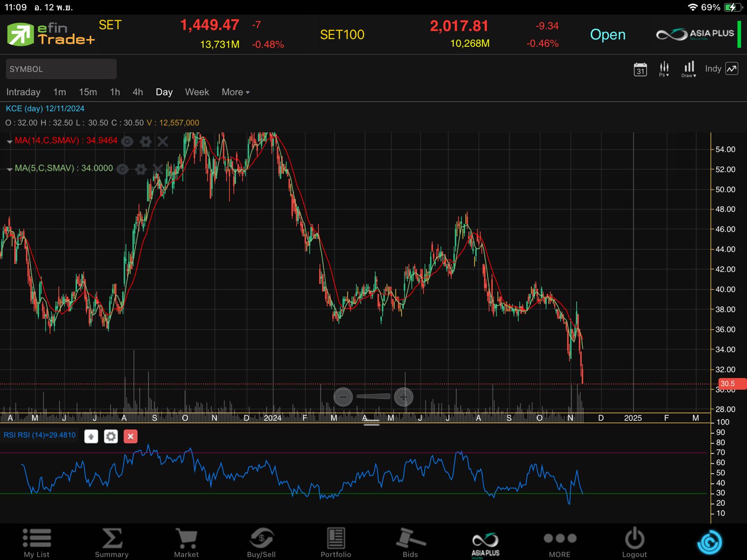Tap the SET100 index label
This screenshot has height=560, width=747.
pos(342,35)
